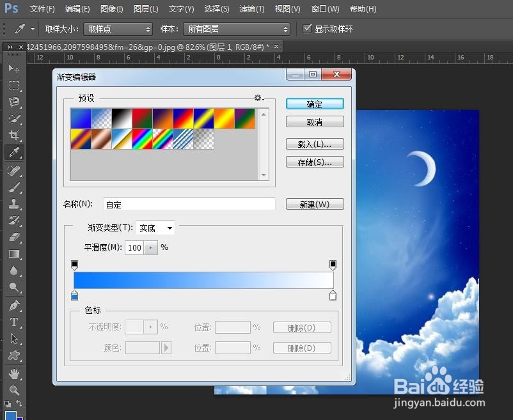Open the gradient presets gear menu
The width and height of the screenshot is (513, 420).
tap(258, 97)
